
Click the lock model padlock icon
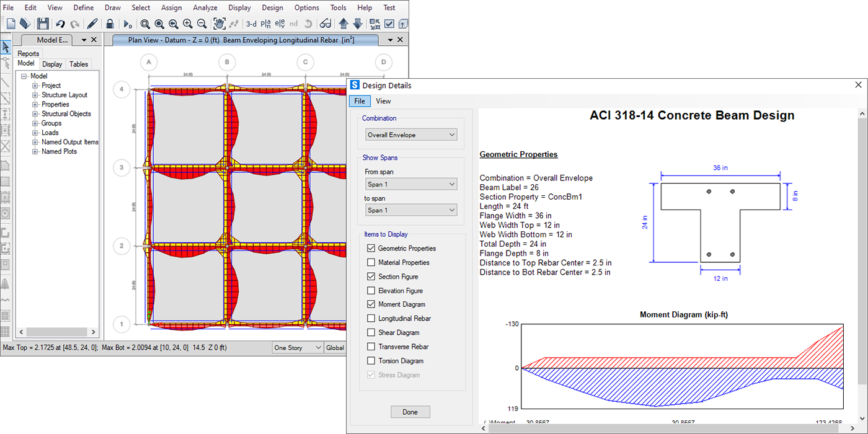[110, 24]
